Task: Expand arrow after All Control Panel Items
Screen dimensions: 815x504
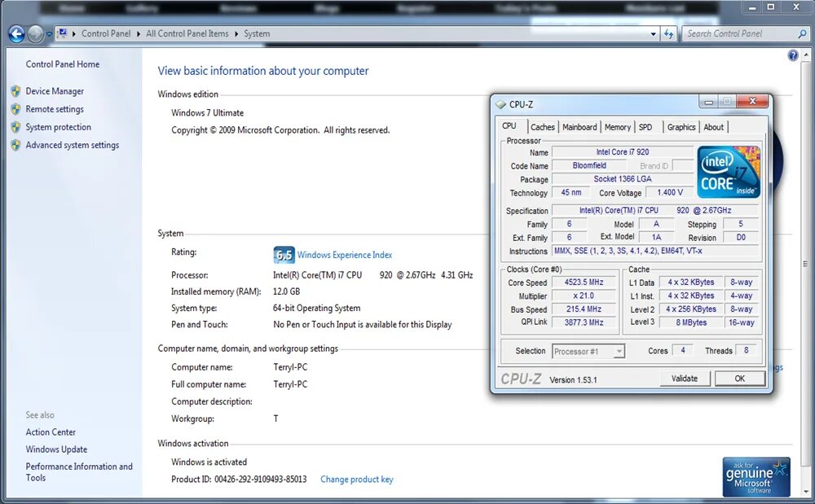Action: [236, 33]
